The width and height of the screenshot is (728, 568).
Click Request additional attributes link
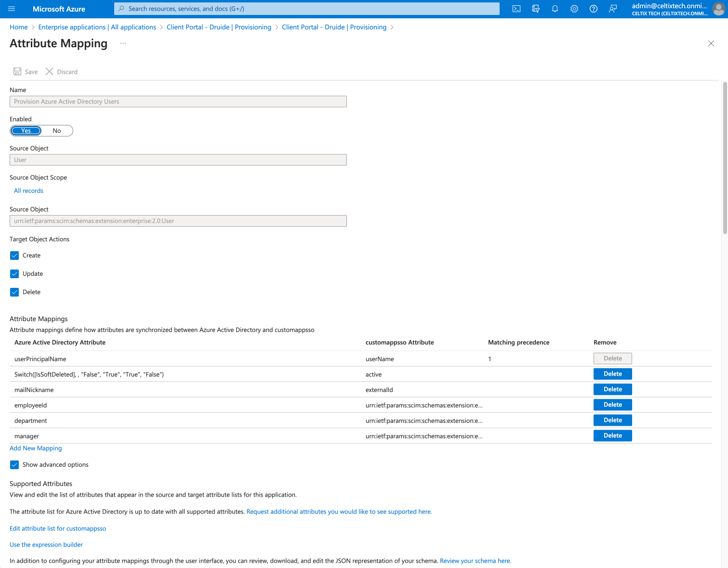pos(339,512)
